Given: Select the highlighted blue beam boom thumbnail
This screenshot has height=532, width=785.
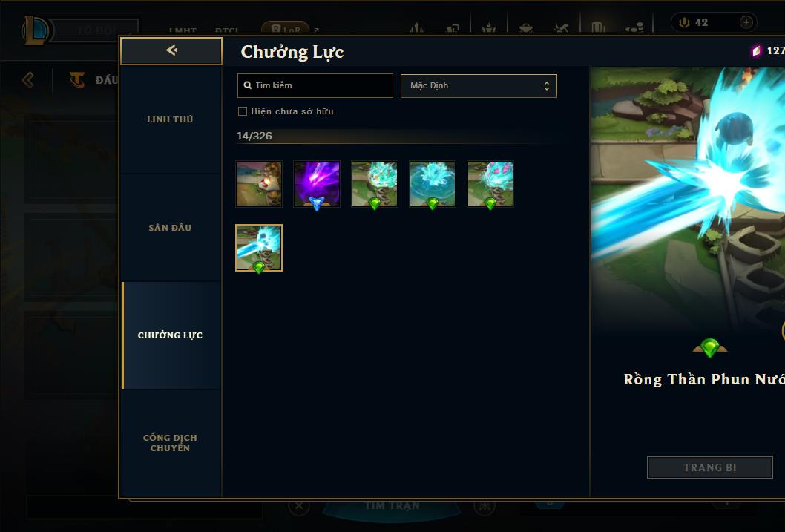Looking at the screenshot, I should 259,248.
